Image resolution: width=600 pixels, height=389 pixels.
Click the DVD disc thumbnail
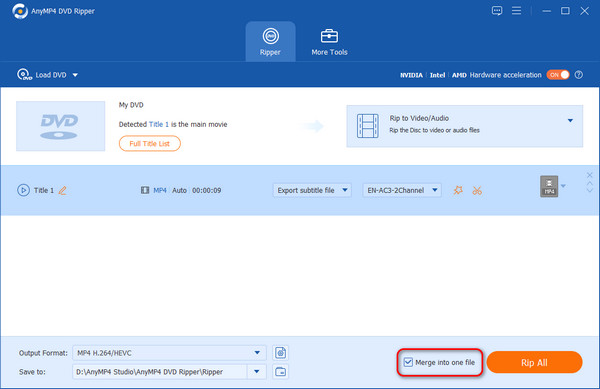(x=60, y=126)
